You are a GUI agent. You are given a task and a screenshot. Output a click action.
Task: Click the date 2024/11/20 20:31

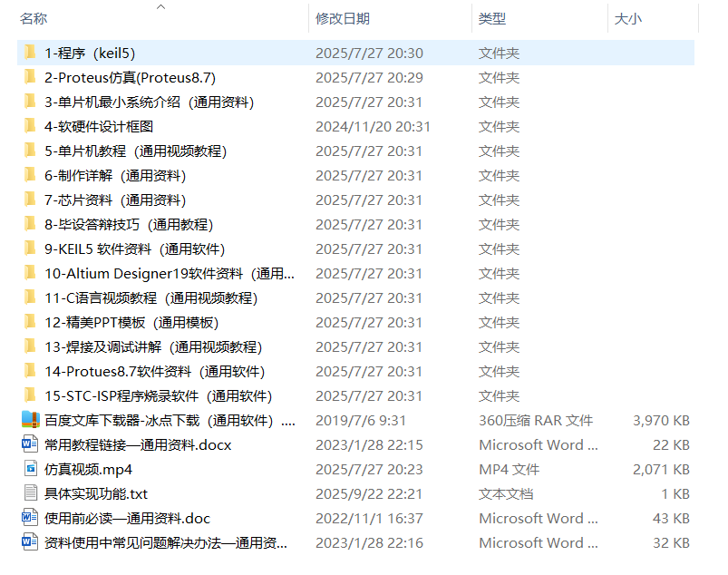pos(373,126)
